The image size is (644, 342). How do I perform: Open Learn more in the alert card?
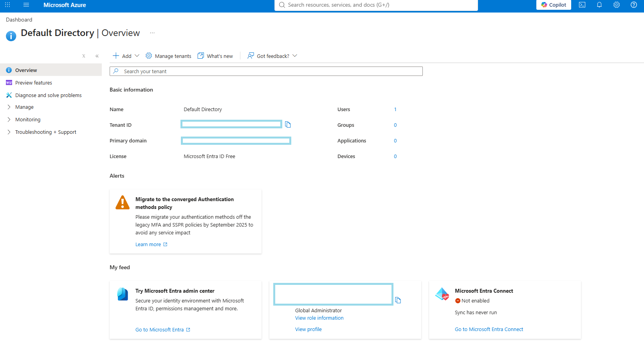pos(151,244)
